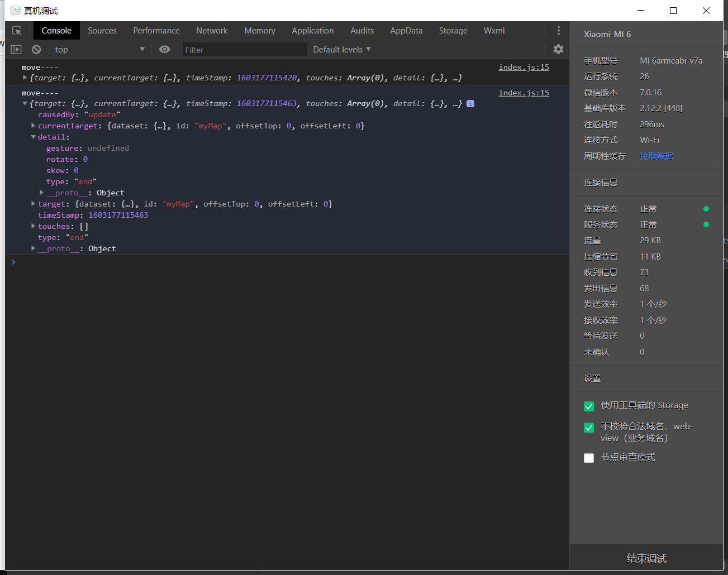Image resolution: width=728 pixels, height=575 pixels.
Task: Expand the touches array property
Action: coord(33,226)
